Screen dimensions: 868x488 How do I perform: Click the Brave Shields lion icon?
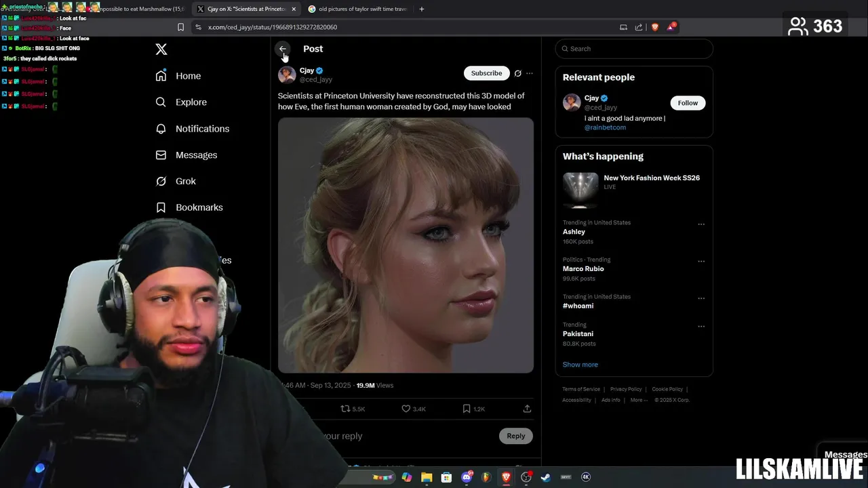(655, 27)
